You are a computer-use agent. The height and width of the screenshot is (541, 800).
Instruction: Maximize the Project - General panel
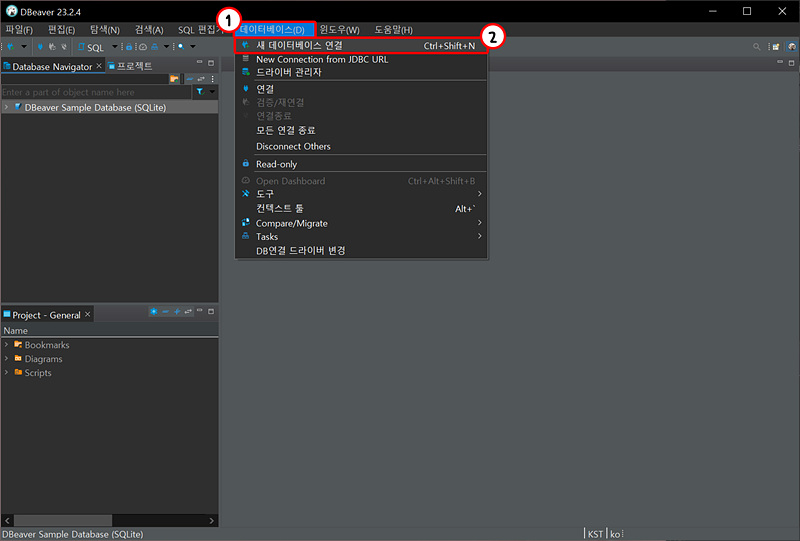pos(211,311)
